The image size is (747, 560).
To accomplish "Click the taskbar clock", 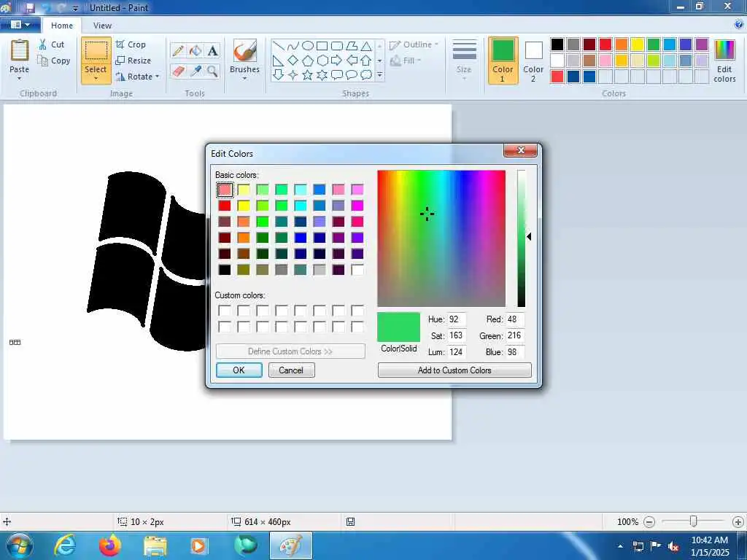I will (710, 546).
